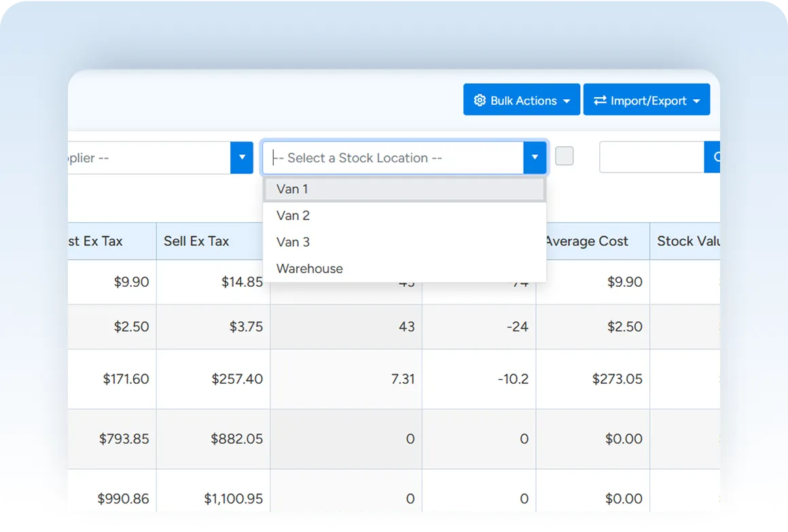Click the -24 quantity cell
Image resolution: width=788 pixels, height=532 pixels.
tap(479, 327)
